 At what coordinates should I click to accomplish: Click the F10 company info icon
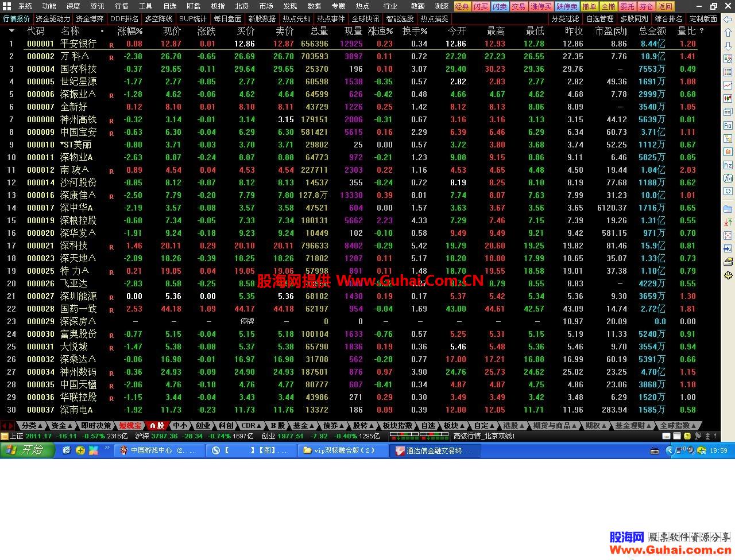point(728,125)
